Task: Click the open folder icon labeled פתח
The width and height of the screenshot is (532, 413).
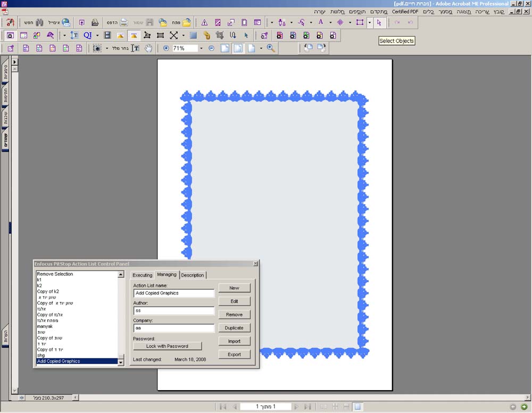Action: point(186,22)
